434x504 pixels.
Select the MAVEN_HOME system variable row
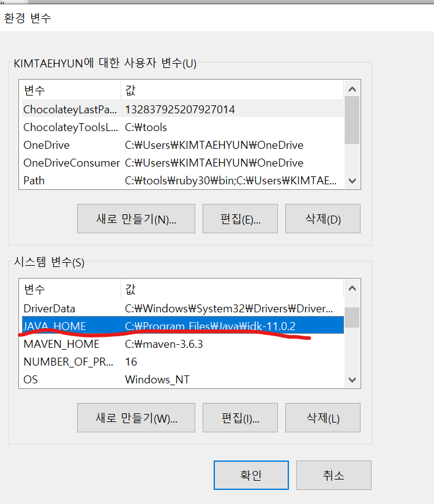pos(183,344)
